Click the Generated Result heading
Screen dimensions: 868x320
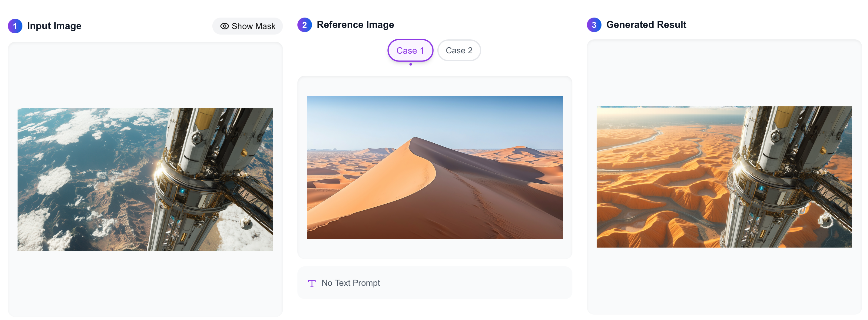(646, 25)
